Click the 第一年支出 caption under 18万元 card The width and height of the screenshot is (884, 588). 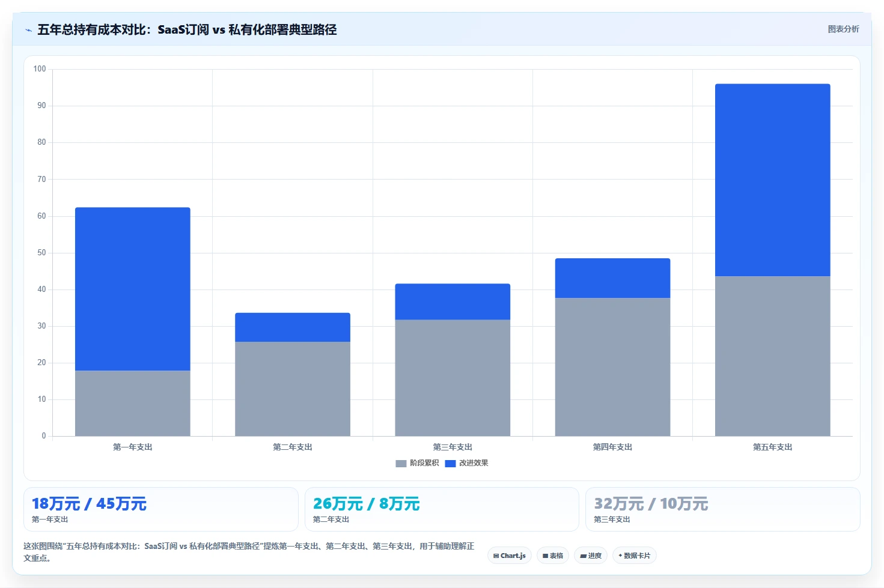click(50, 520)
